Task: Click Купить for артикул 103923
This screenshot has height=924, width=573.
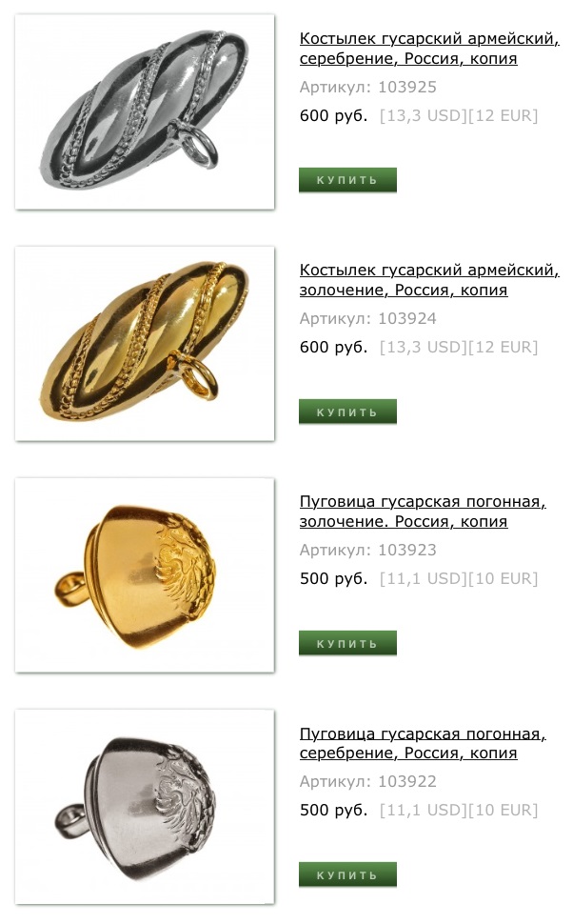Action: 347,643
